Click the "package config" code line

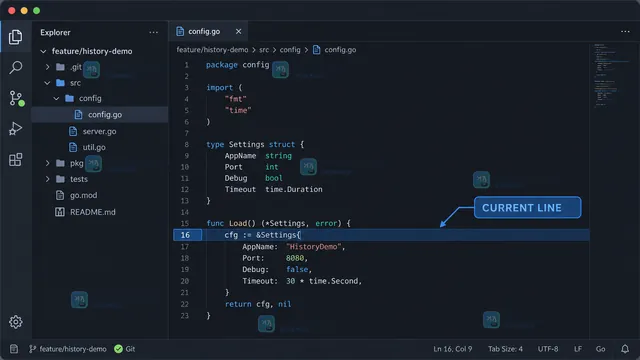click(x=238, y=65)
